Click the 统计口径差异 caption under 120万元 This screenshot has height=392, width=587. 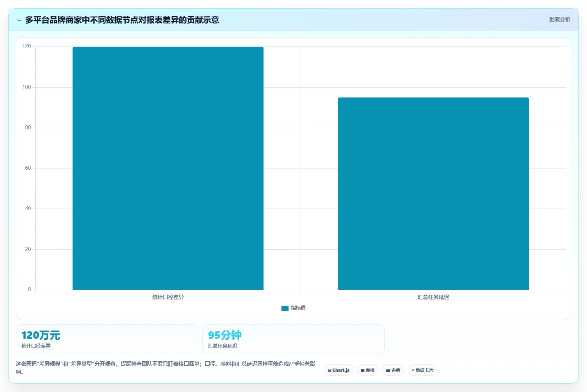coord(36,346)
